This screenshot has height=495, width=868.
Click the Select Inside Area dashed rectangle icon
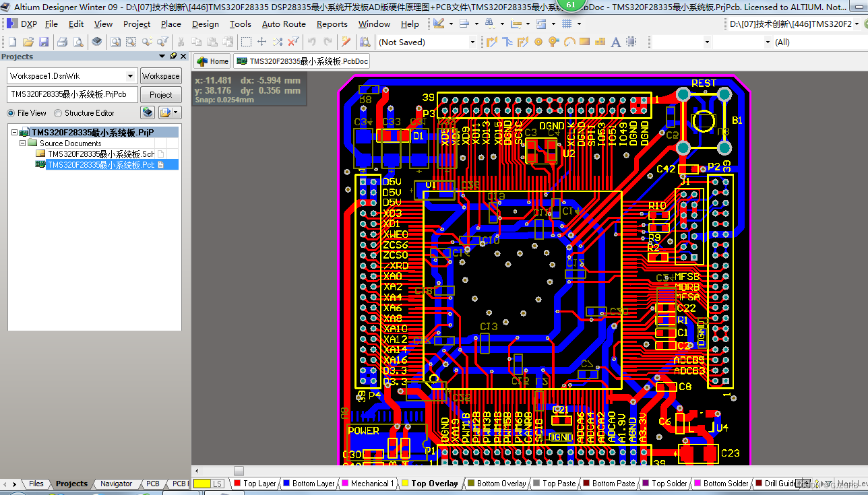(246, 42)
